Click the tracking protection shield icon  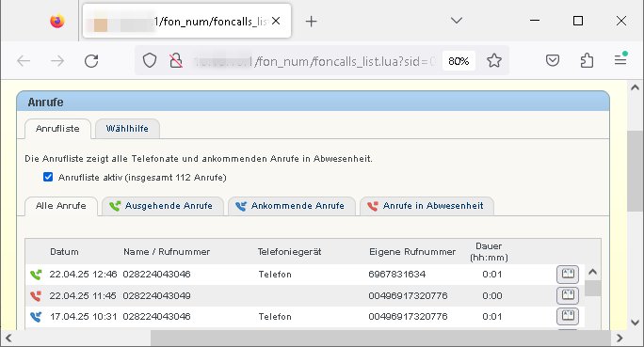coord(150,61)
